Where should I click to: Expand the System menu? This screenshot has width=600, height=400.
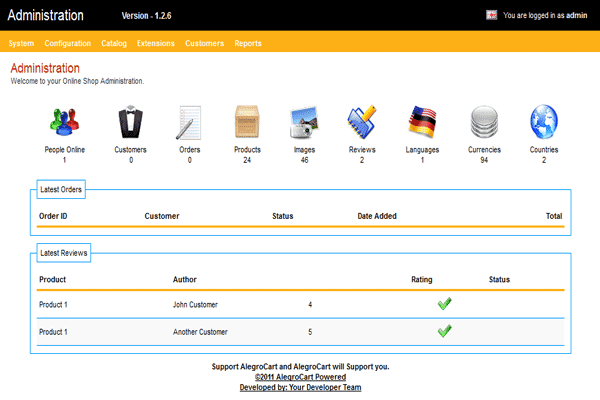(x=21, y=44)
